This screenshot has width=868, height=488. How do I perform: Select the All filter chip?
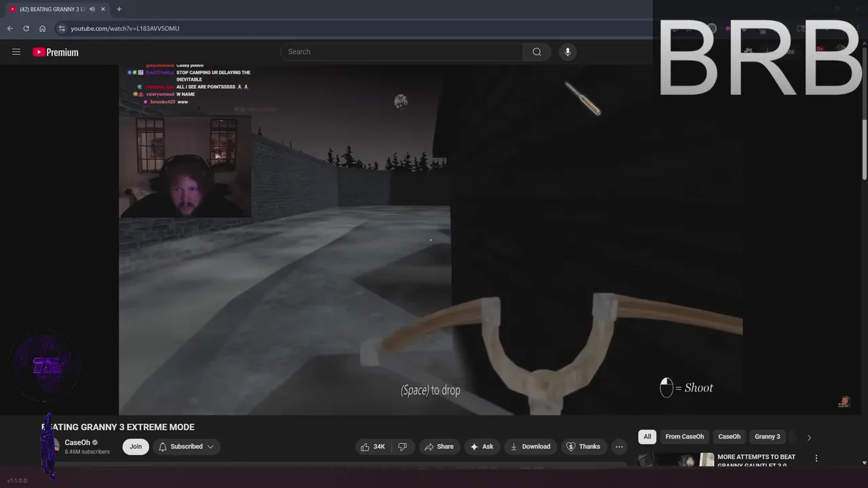pos(647,436)
